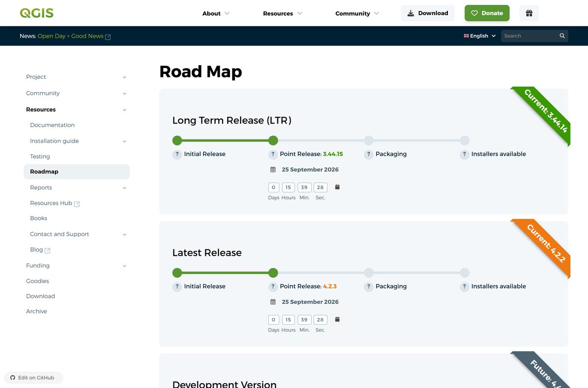Click the green Donate button
The image size is (588, 388).
pyautogui.click(x=487, y=13)
